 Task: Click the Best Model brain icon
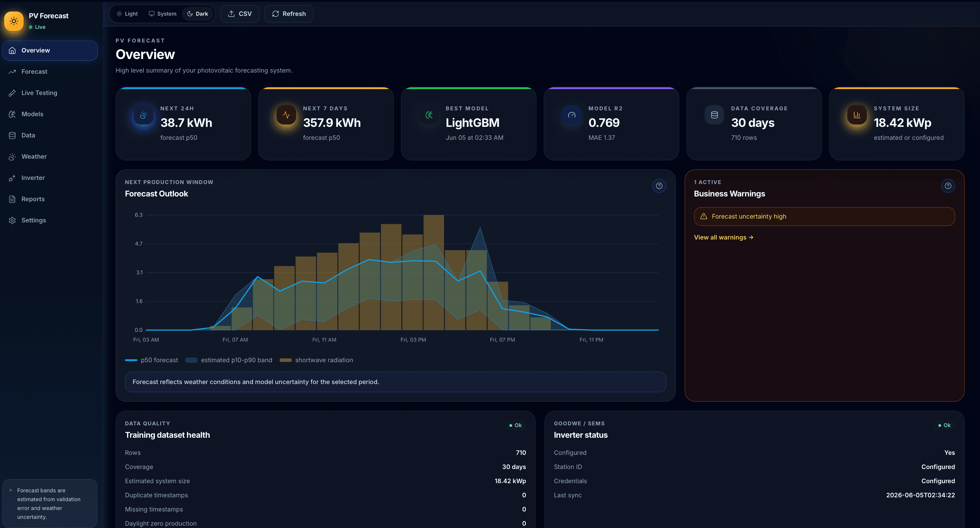429,115
